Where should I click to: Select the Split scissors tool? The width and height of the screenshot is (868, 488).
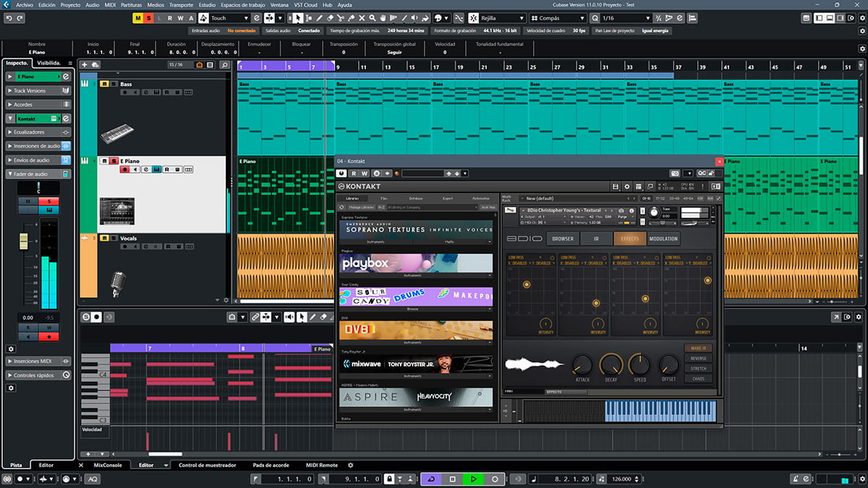pos(341,18)
